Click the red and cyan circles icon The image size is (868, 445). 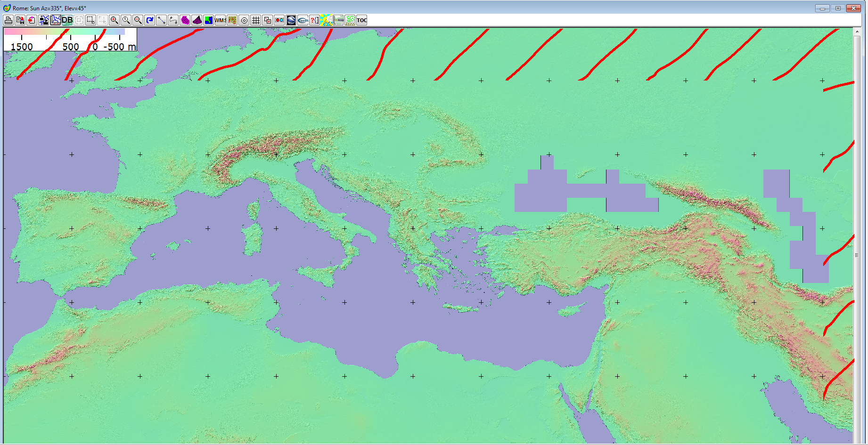[279, 20]
